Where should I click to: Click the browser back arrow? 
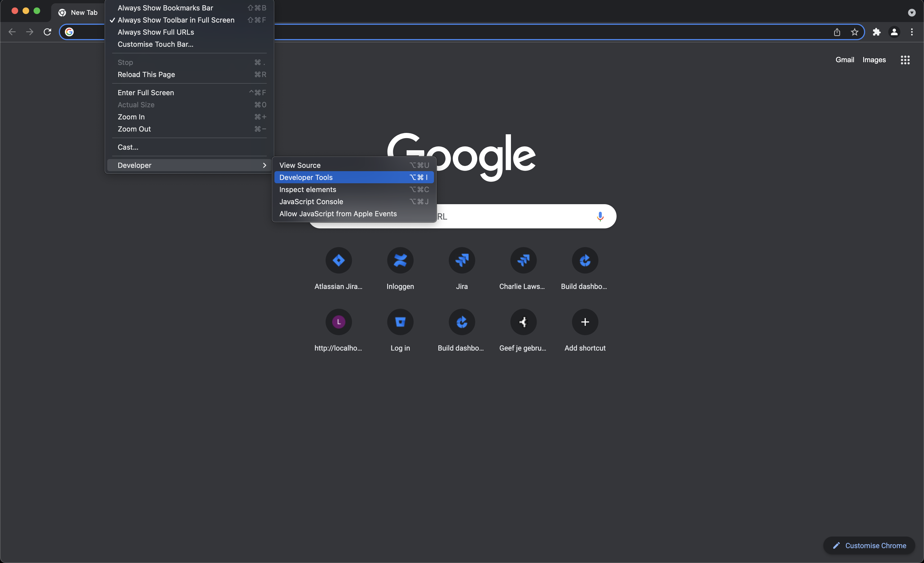(x=12, y=32)
